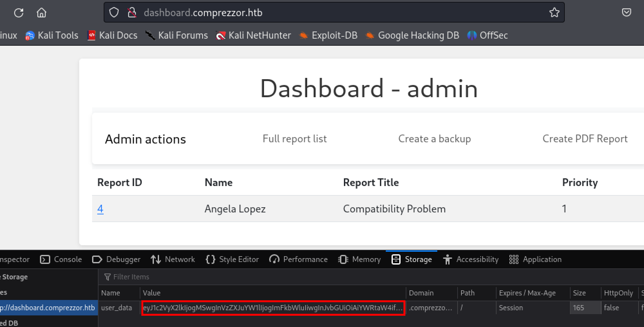This screenshot has height=327, width=644.
Task: Open the Debugger devtools tab
Action: 116,259
